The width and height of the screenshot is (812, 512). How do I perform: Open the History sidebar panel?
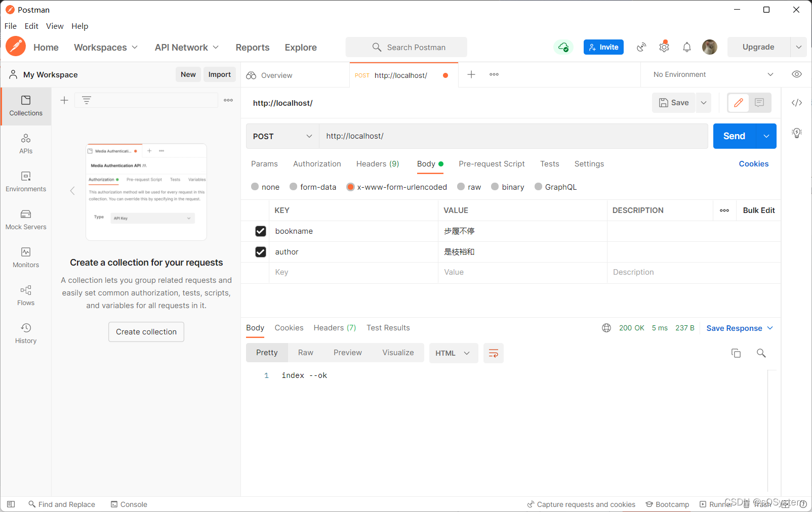(26, 334)
